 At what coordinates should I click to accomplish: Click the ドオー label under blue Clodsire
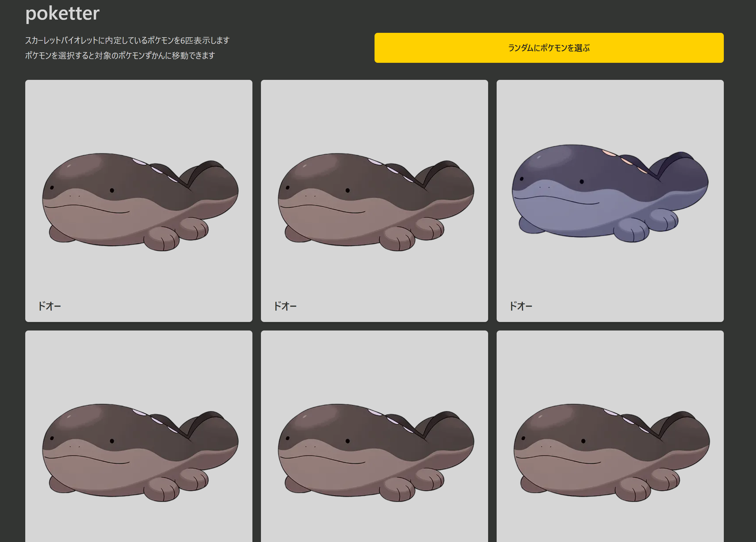520,306
